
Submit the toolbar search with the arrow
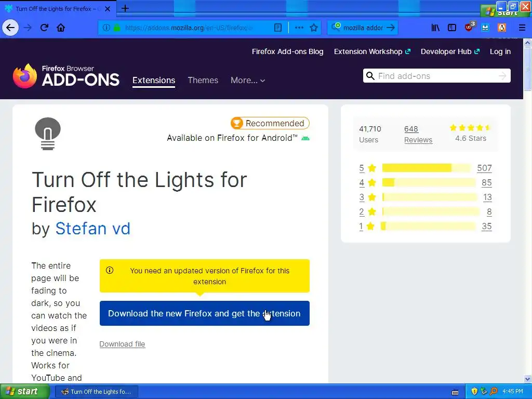pos(391,28)
